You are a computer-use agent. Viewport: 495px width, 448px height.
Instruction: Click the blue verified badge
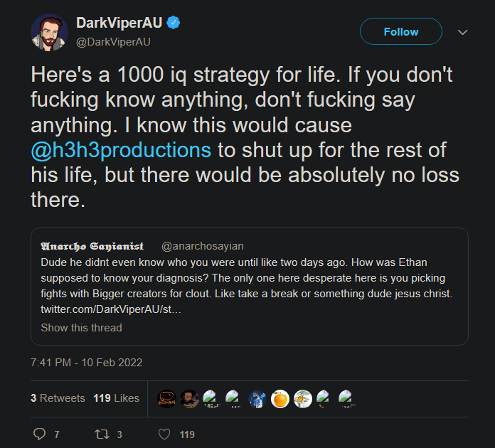coord(174,23)
